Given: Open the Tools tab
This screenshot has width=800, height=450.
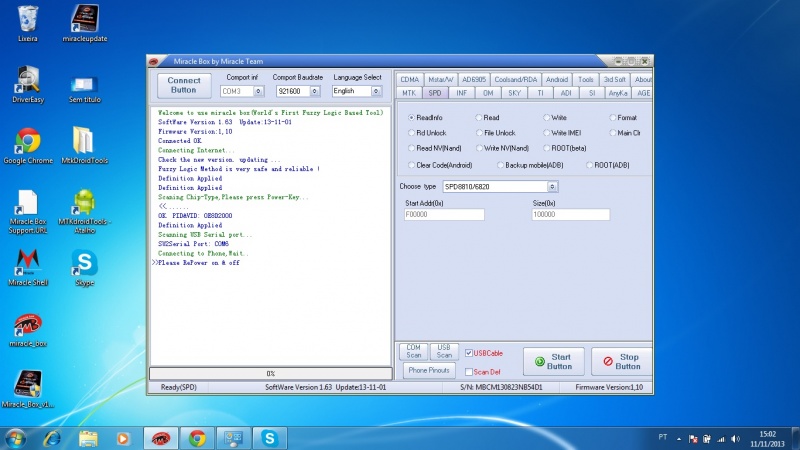Looking at the screenshot, I should (x=586, y=80).
